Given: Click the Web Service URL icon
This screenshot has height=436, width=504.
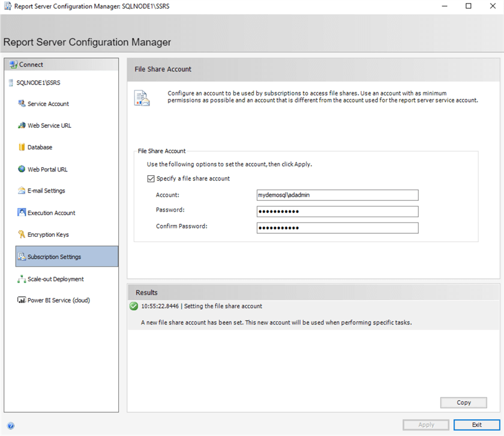Looking at the screenshot, I should click(22, 126).
